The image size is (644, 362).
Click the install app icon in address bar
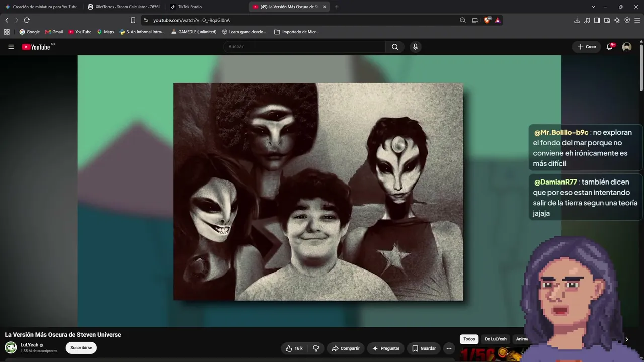click(x=475, y=20)
